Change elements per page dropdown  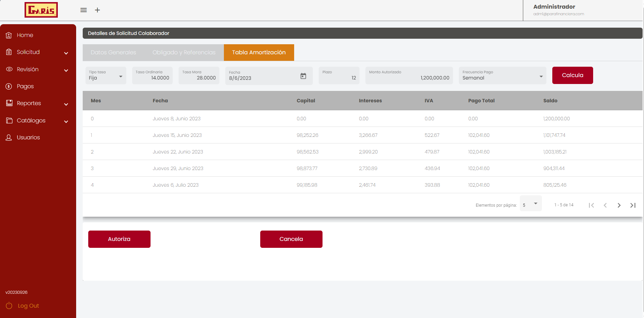(x=530, y=204)
